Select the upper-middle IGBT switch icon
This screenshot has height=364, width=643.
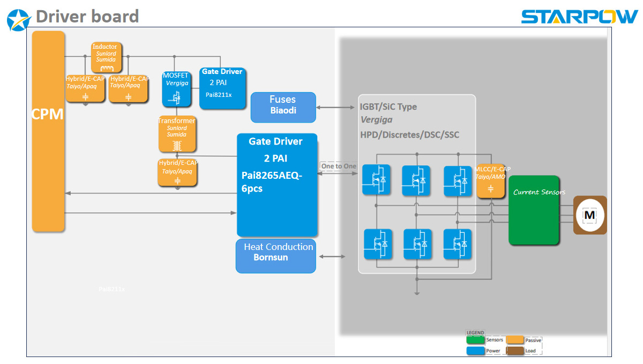coord(416,180)
